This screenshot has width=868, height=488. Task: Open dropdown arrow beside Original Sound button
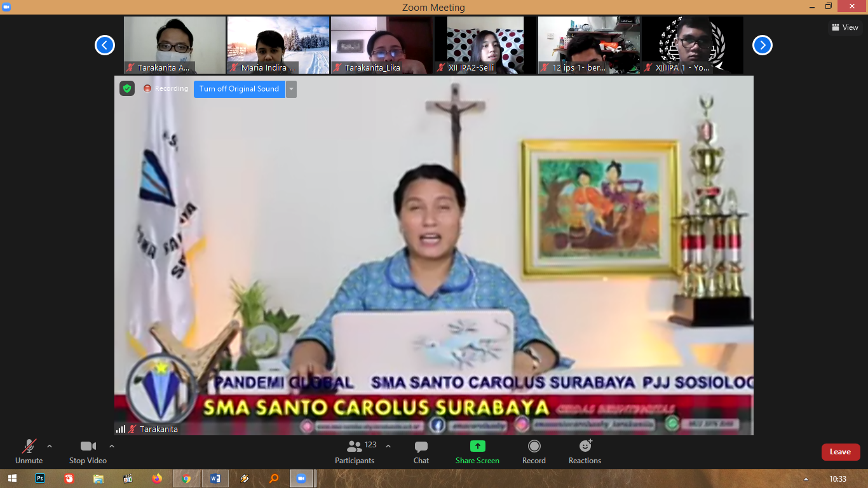pyautogui.click(x=291, y=89)
